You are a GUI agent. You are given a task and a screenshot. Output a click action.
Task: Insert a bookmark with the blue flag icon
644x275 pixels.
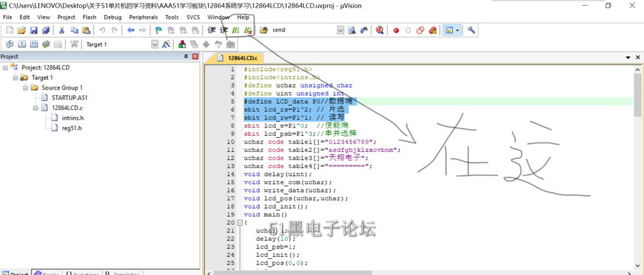pyautogui.click(x=158, y=30)
